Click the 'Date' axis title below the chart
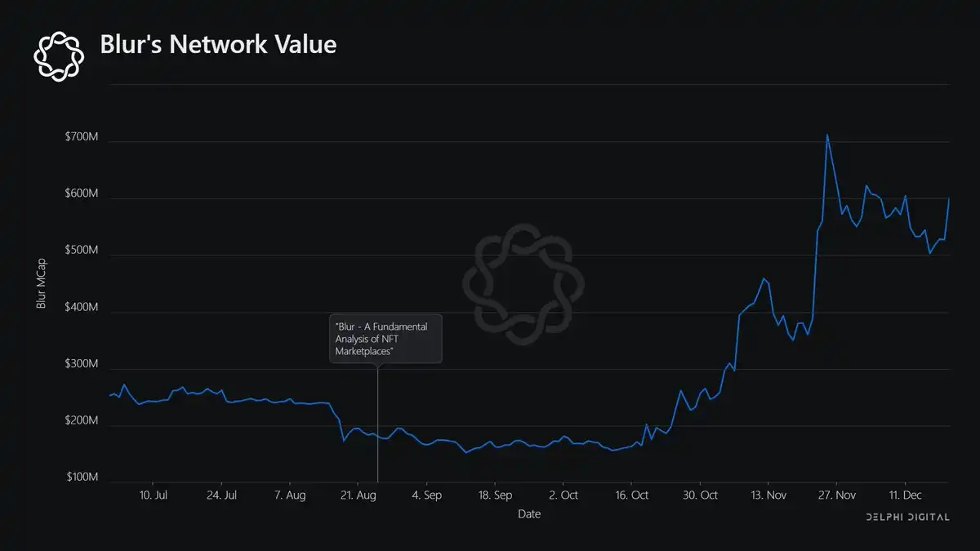The width and height of the screenshot is (980, 551). (x=529, y=514)
